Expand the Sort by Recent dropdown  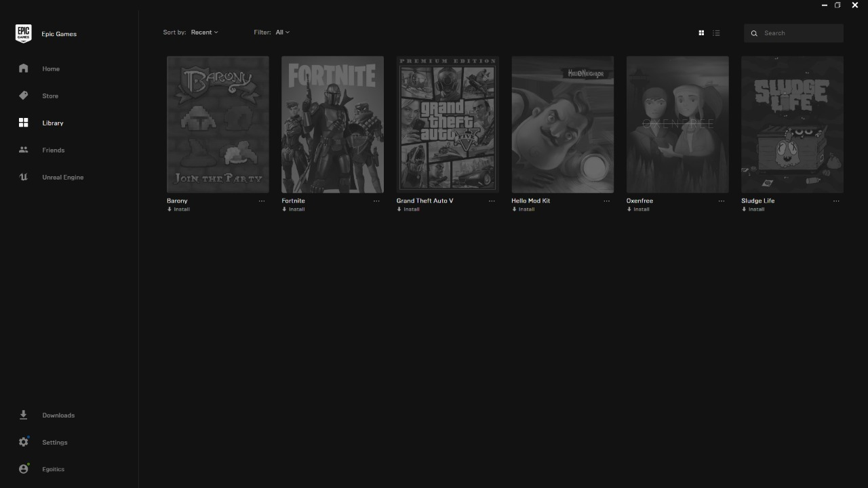point(204,32)
